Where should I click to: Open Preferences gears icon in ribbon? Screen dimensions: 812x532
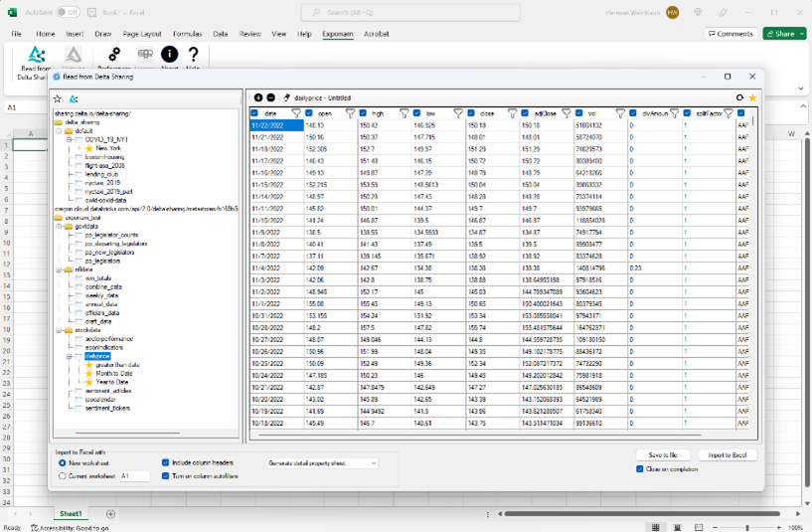click(x=114, y=54)
